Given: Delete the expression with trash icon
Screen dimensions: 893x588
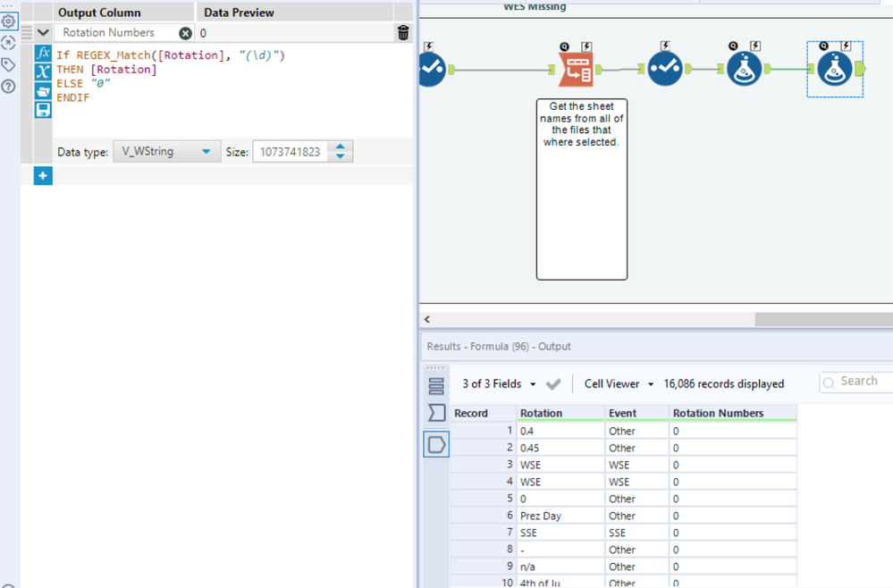Looking at the screenshot, I should click(x=403, y=33).
